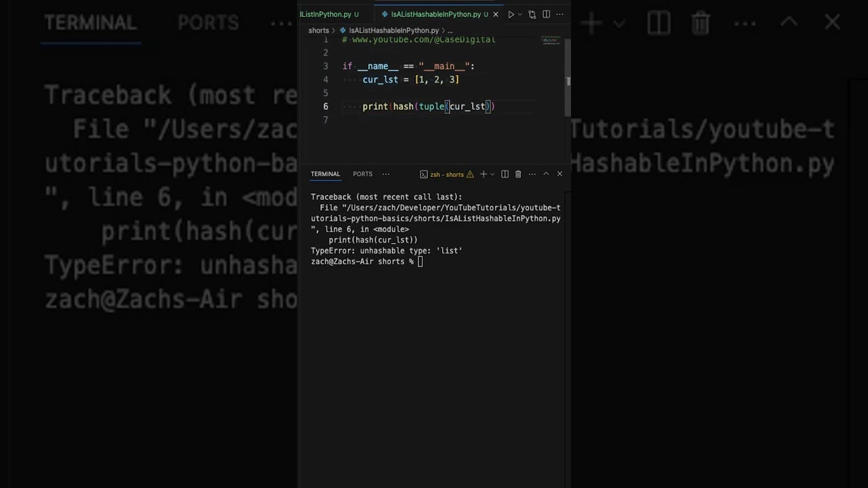Split the terminal pane
This screenshot has height=488, width=868.
point(505,174)
